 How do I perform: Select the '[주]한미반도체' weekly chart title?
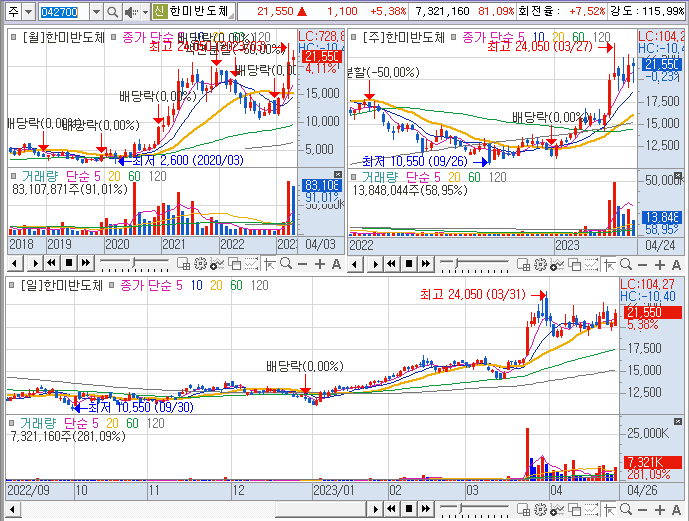403,37
